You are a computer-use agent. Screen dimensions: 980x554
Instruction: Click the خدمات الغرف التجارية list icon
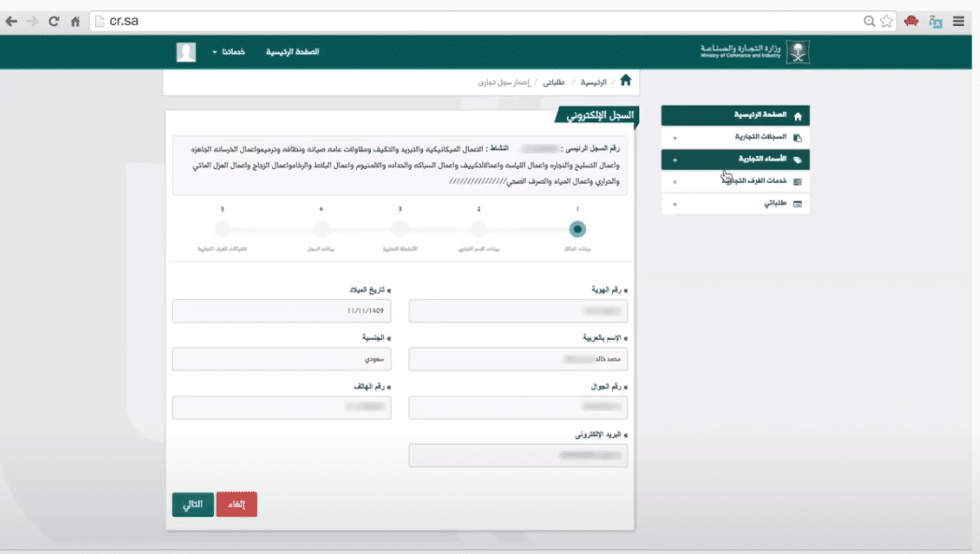tap(798, 182)
